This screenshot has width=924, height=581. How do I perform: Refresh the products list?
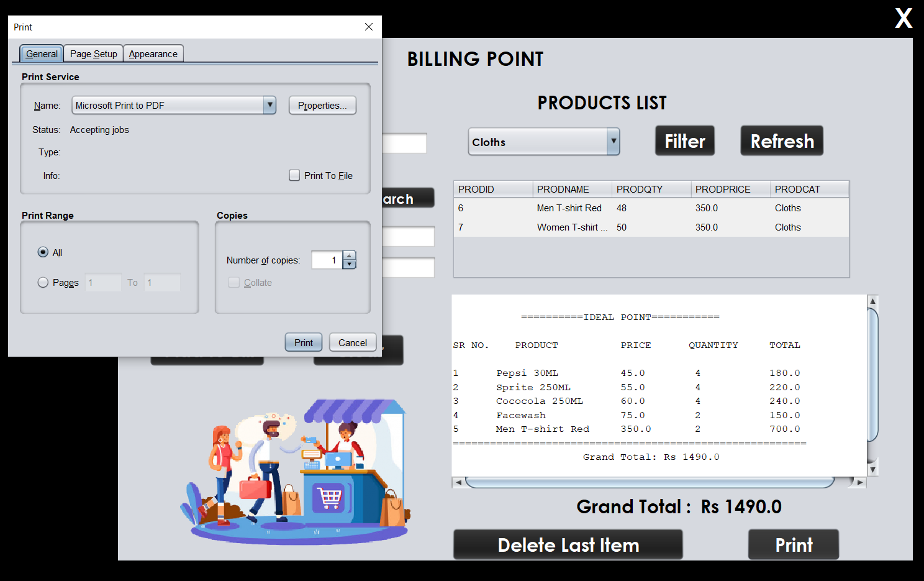click(781, 140)
